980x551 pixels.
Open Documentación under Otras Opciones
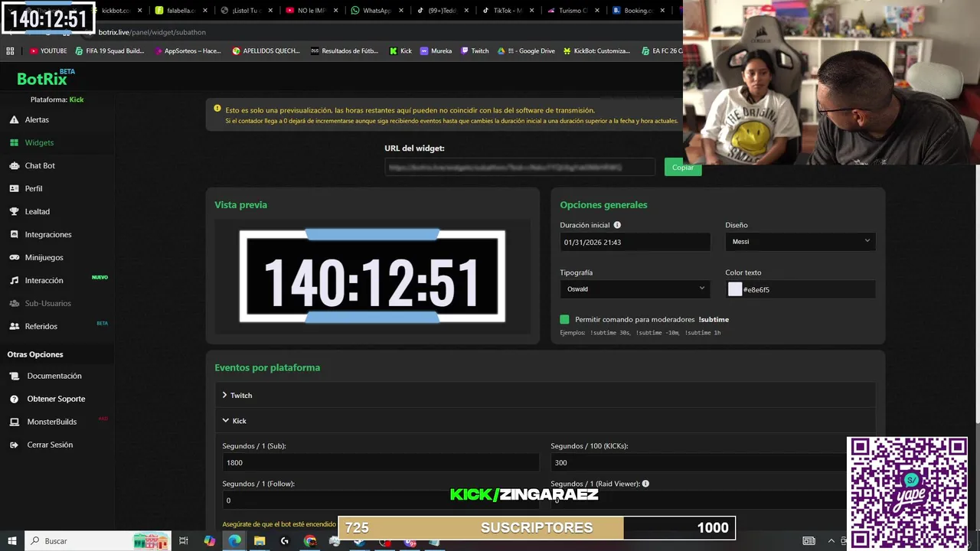pos(54,376)
